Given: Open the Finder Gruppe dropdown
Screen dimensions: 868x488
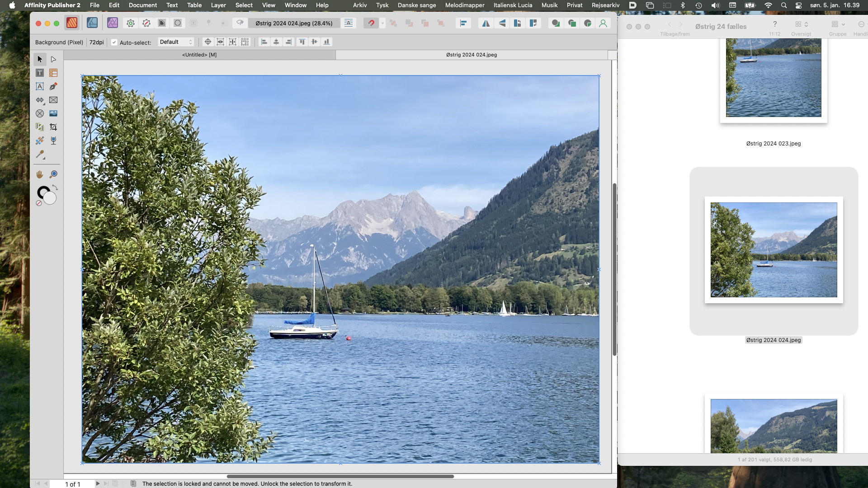Looking at the screenshot, I should click(838, 24).
